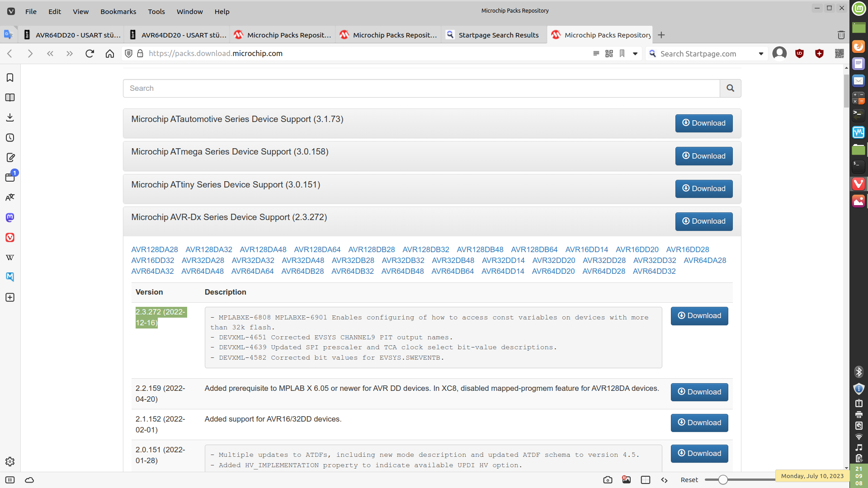Open the Downloads side panel
The width and height of the screenshot is (868, 488).
10,117
